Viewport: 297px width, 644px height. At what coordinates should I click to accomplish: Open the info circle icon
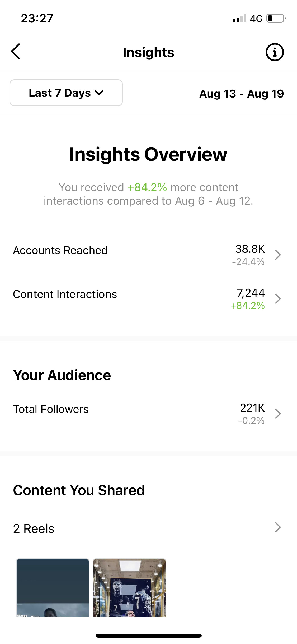coord(275,52)
